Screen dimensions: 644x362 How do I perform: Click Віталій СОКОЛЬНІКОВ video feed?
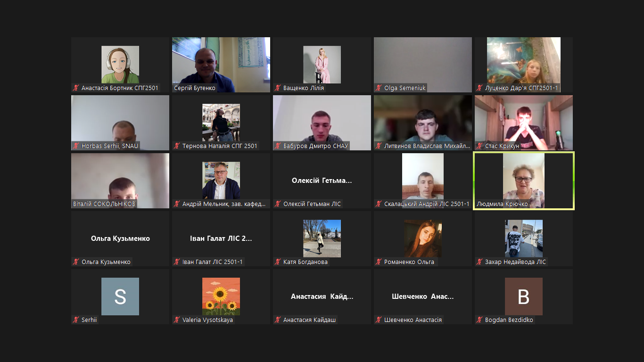(120, 181)
